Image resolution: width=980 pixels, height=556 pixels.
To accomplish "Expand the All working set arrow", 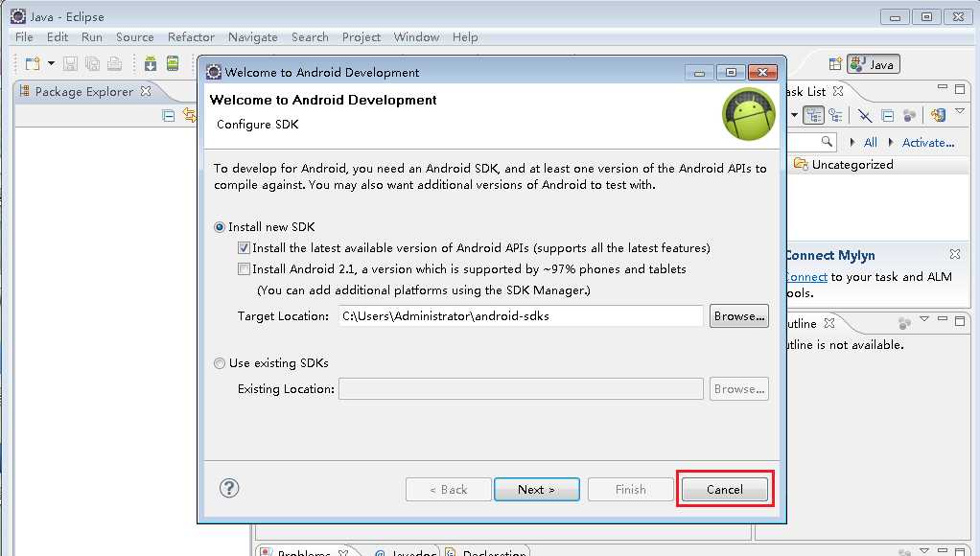I will coord(852,143).
